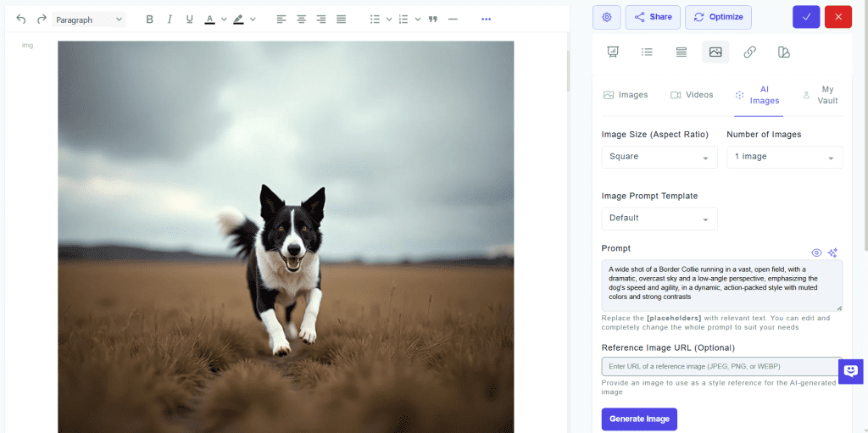Image resolution: width=868 pixels, height=433 pixels.
Task: Expand the Image Size Square dropdown
Action: (659, 157)
